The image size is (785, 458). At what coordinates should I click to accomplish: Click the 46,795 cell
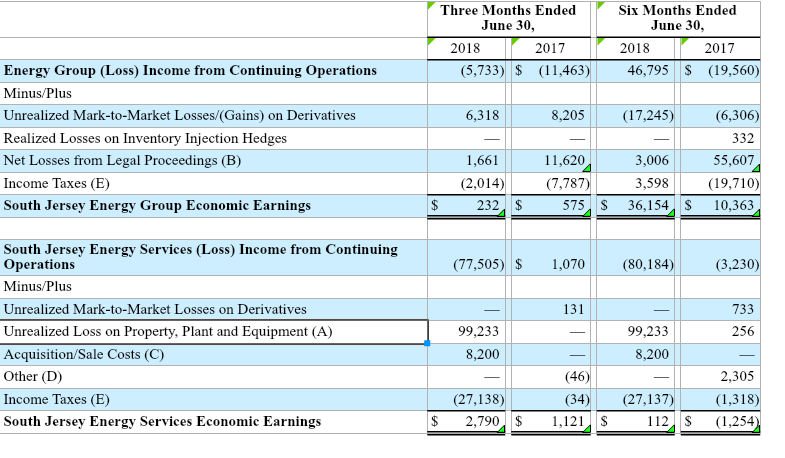635,71
